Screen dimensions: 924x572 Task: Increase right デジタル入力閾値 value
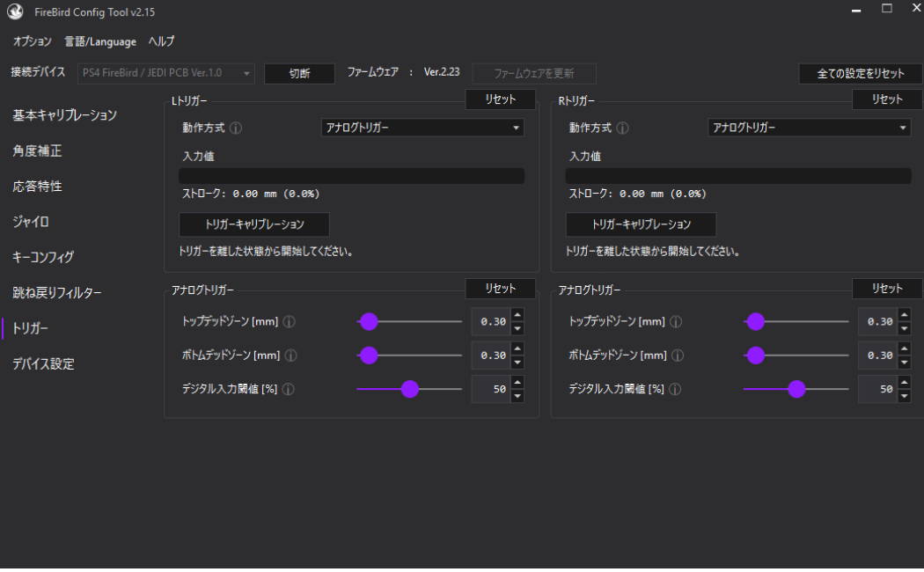click(x=904, y=382)
